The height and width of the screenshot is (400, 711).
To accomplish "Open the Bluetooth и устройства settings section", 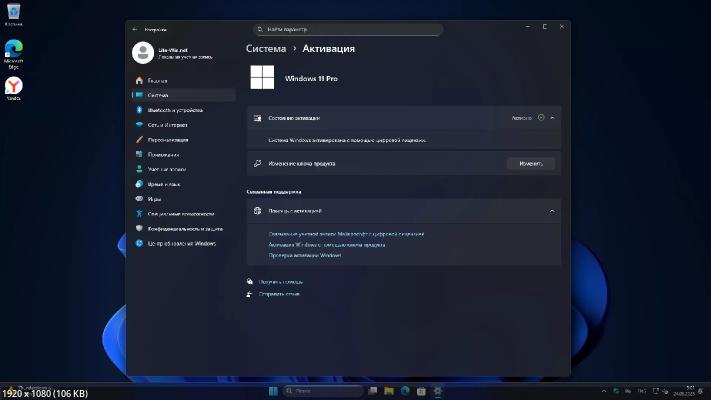I will [175, 110].
